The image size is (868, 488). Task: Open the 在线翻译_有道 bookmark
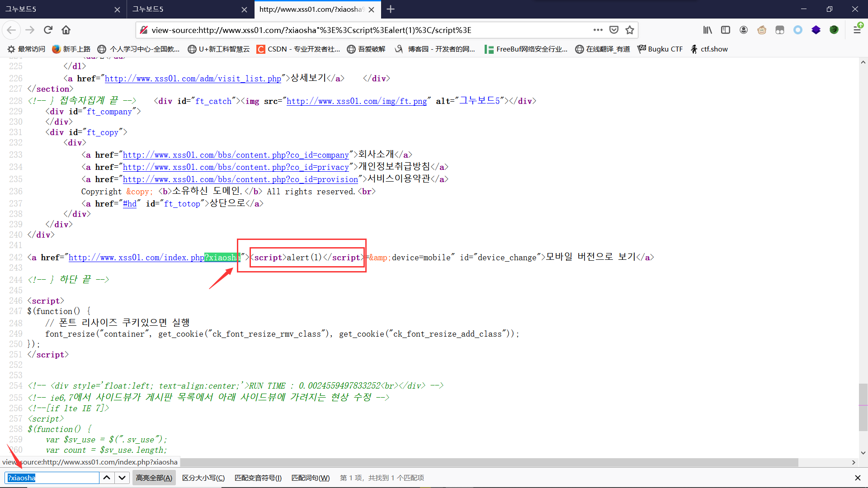pyautogui.click(x=603, y=49)
